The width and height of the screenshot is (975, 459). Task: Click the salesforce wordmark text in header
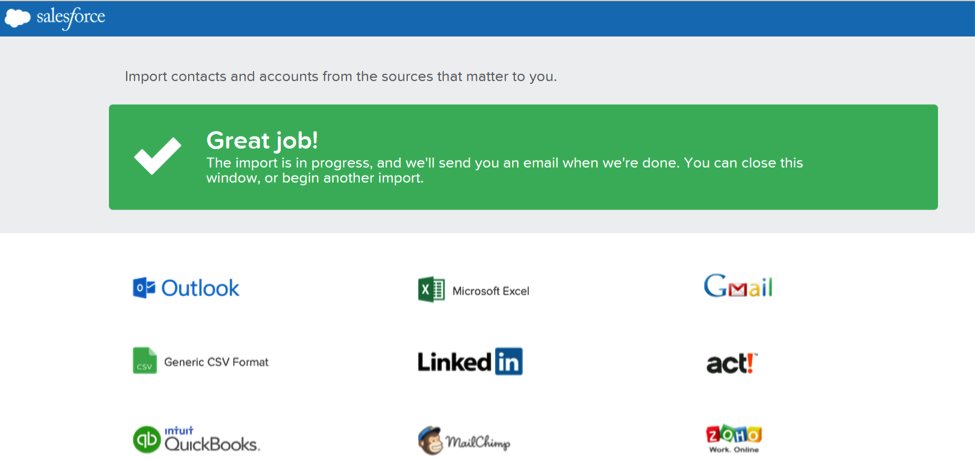(x=70, y=17)
